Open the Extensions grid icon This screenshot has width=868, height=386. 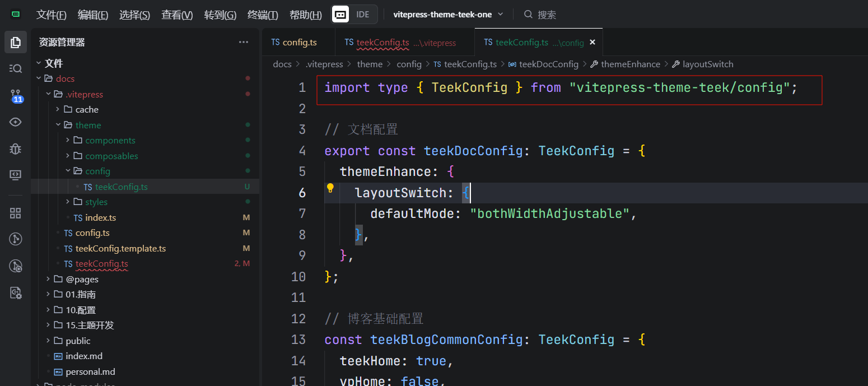(16, 213)
